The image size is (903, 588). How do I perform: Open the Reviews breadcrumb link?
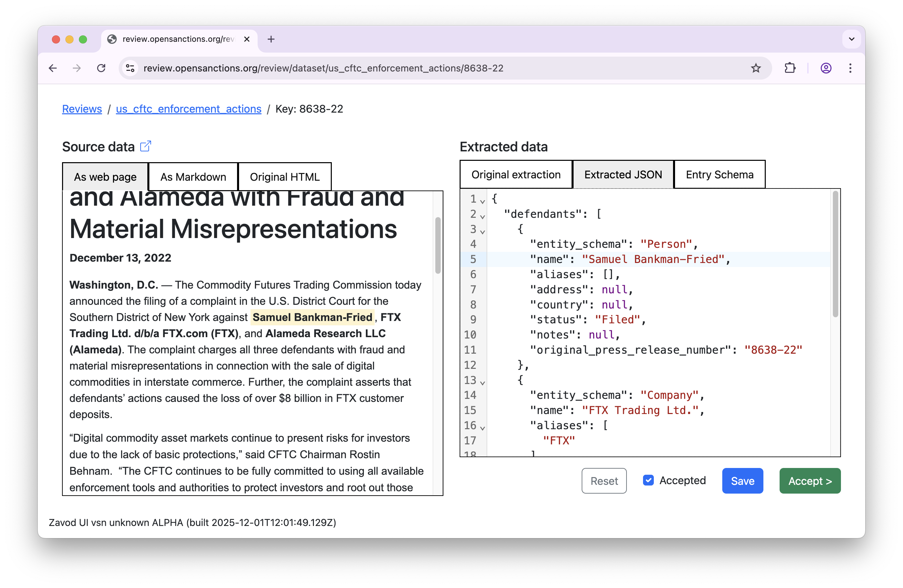tap(82, 109)
